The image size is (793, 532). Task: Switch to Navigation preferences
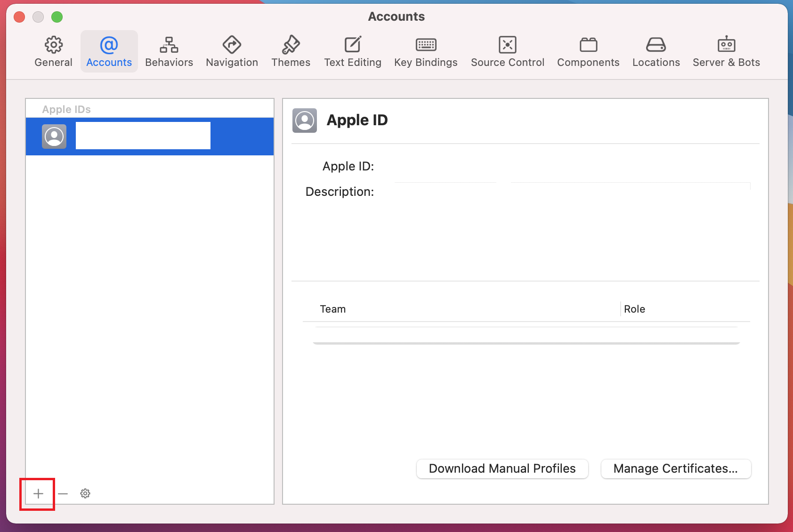point(232,51)
